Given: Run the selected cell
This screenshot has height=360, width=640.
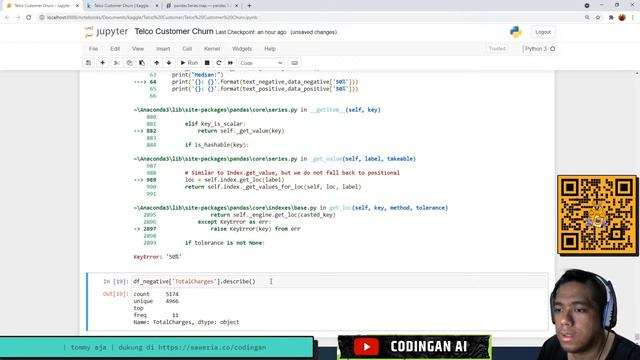Looking at the screenshot, I should [x=189, y=63].
